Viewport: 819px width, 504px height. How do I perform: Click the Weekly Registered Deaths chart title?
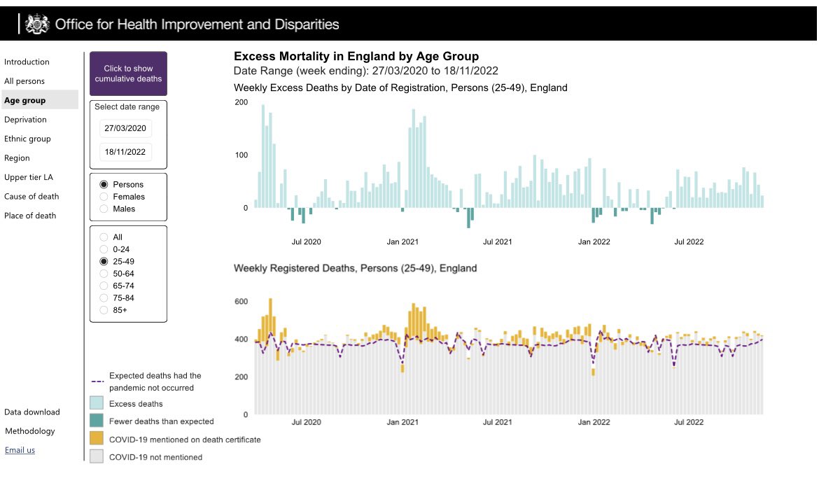[x=355, y=269]
